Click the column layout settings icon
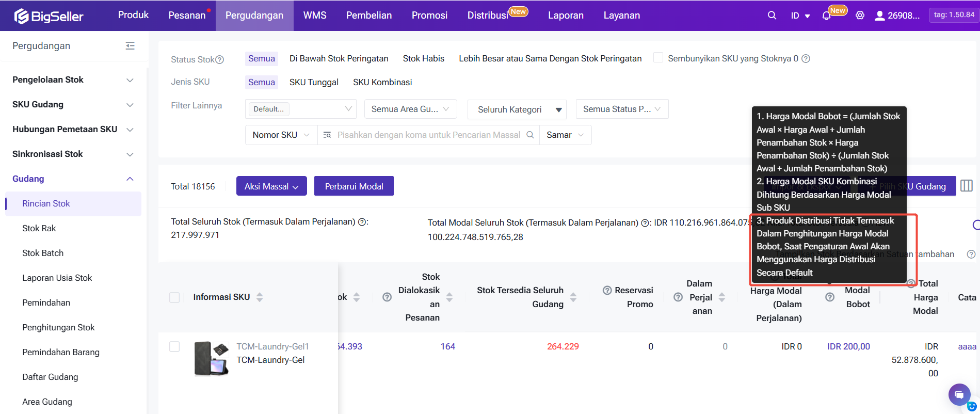980x414 pixels. point(966,186)
